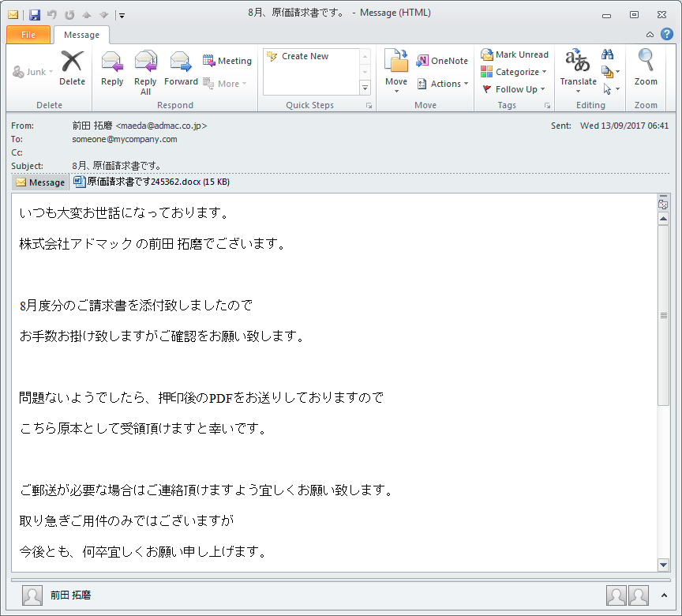
Task: Open the More respond options dropdown
Action: [225, 84]
